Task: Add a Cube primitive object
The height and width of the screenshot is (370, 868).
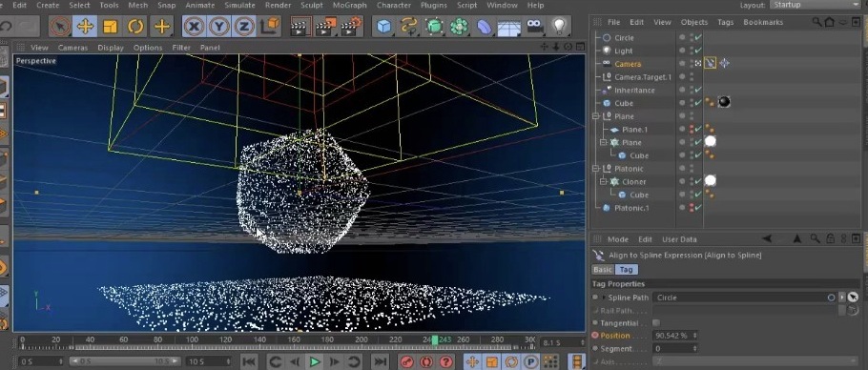Action: coord(384,26)
